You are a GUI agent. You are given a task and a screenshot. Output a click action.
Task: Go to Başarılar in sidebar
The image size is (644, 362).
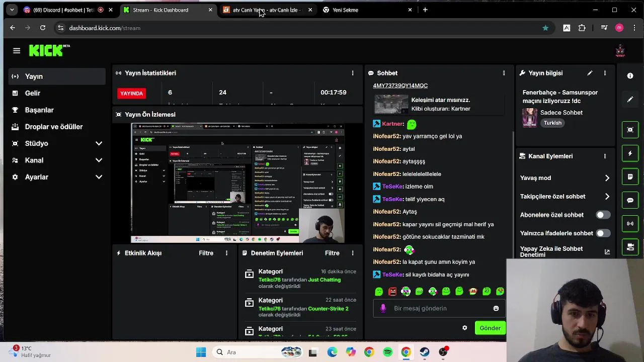click(x=57, y=110)
